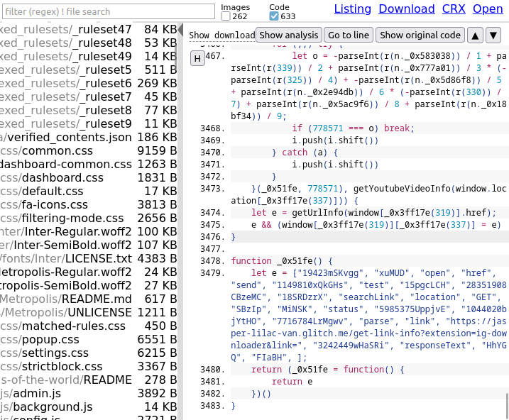Click the down arrow navigation button

click(x=493, y=35)
